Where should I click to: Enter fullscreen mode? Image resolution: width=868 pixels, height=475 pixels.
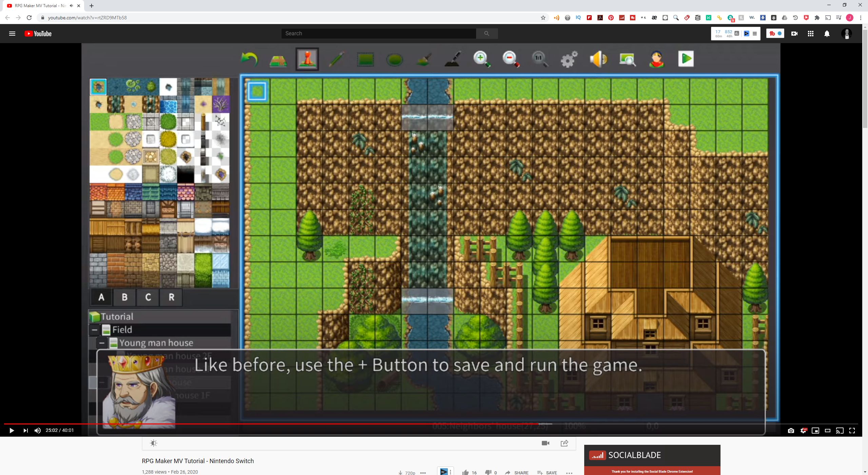point(852,431)
